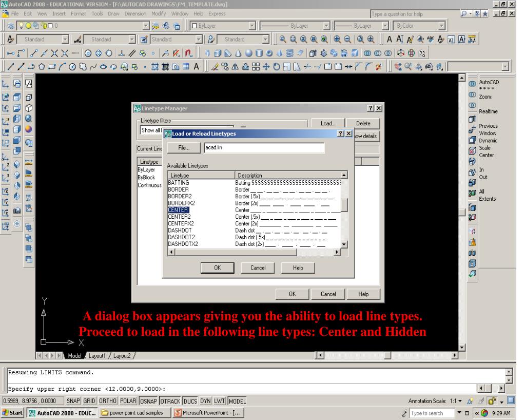Select the Fillet tool
This screenshot has width=525, height=420.
[x=368, y=67]
